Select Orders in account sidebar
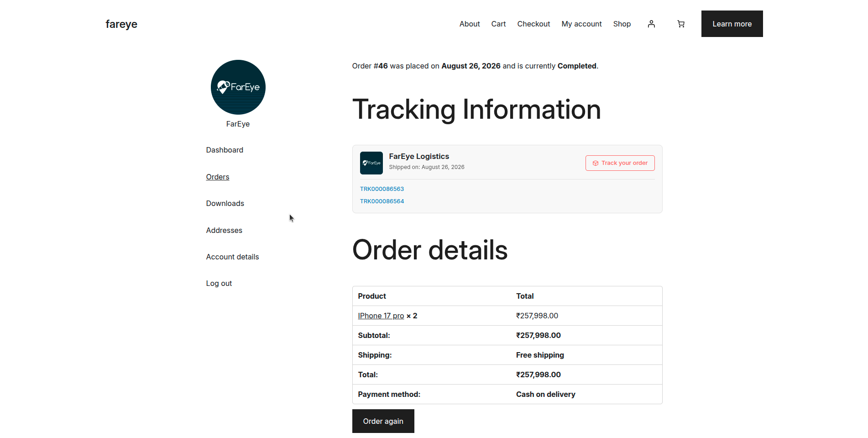Image resolution: width=868 pixels, height=438 pixels. point(218,177)
